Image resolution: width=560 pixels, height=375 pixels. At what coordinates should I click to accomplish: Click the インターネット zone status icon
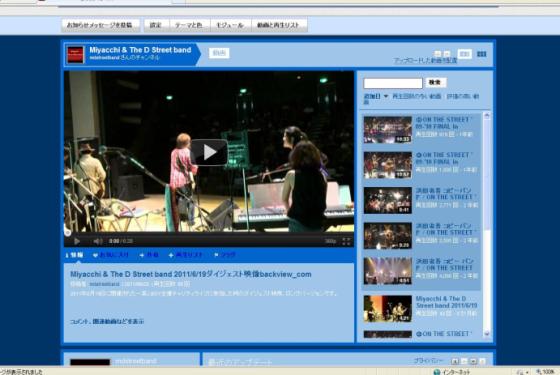pyautogui.click(x=436, y=372)
